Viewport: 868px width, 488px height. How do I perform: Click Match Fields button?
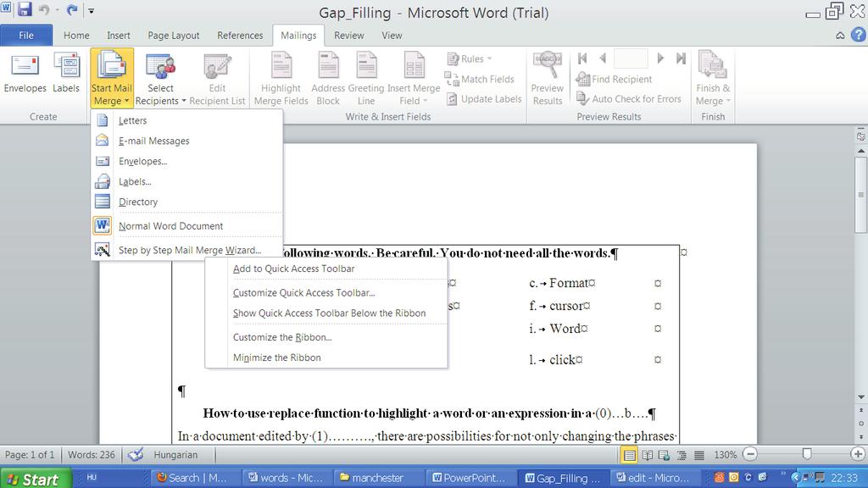480,79
